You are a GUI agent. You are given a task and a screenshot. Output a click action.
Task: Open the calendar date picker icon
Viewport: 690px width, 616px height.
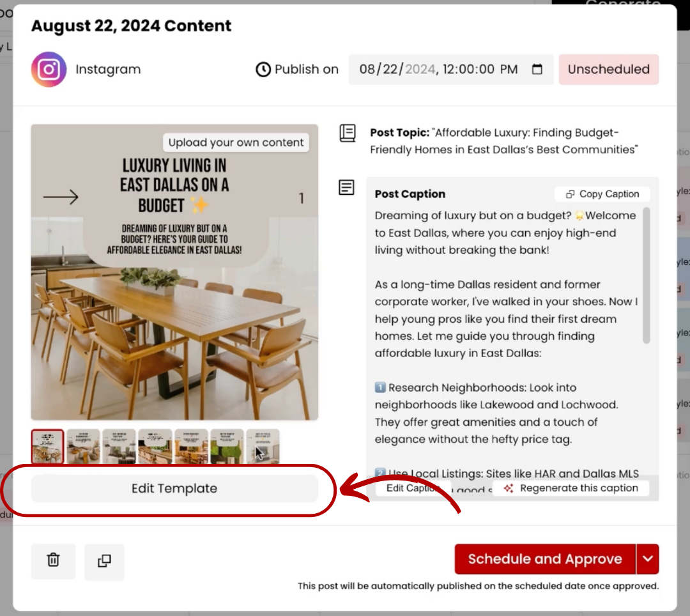point(537,69)
